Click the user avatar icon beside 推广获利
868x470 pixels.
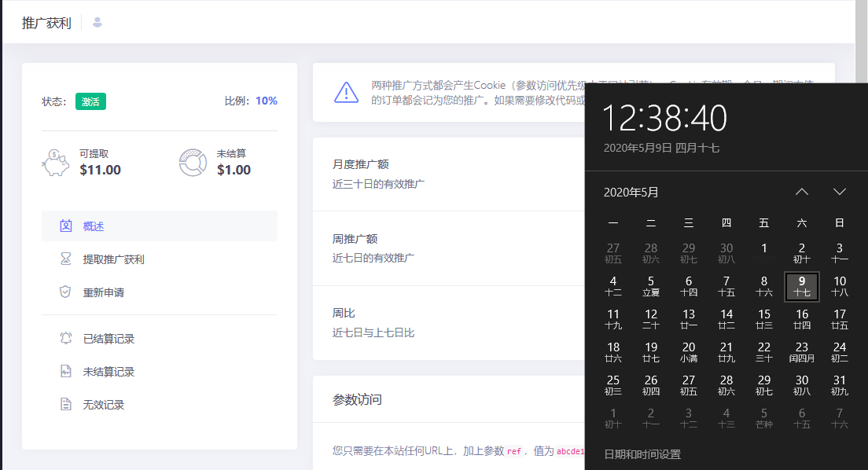pyautogui.click(x=97, y=22)
